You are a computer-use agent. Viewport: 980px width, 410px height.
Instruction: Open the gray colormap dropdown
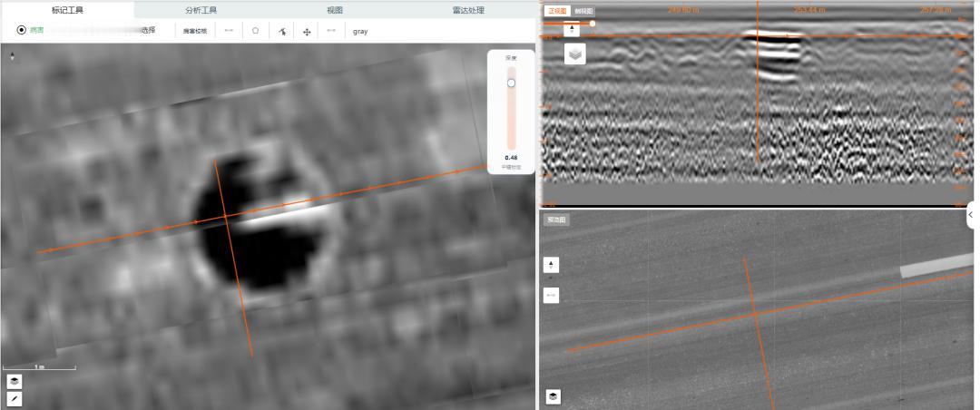[x=360, y=31]
